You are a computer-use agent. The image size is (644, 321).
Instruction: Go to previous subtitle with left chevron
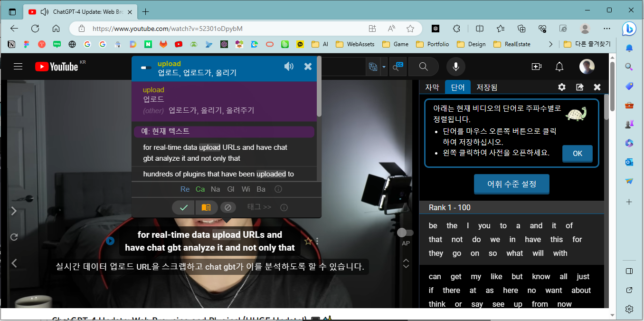[x=14, y=263]
